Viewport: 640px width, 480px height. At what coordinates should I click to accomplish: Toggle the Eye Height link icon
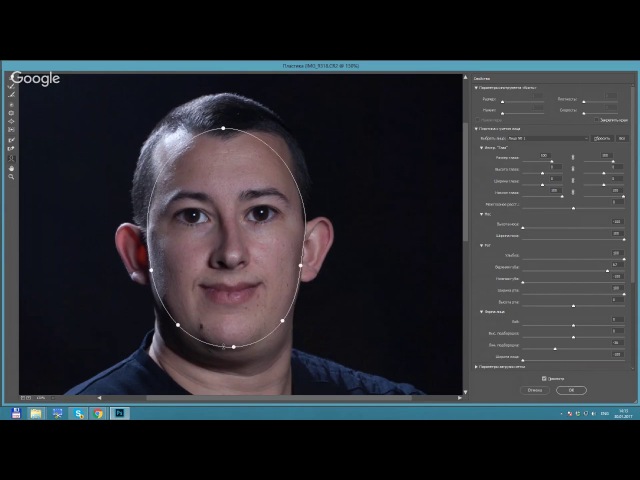[573, 169]
